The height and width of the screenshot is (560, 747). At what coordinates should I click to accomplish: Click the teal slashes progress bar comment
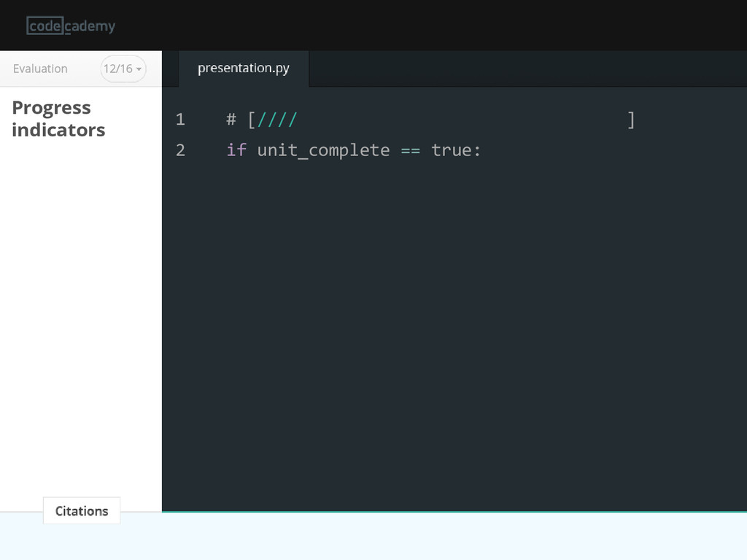click(x=276, y=119)
